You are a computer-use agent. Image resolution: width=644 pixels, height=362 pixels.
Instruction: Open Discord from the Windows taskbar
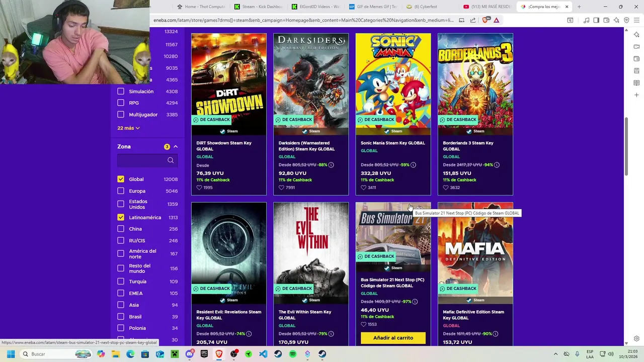tap(190, 354)
